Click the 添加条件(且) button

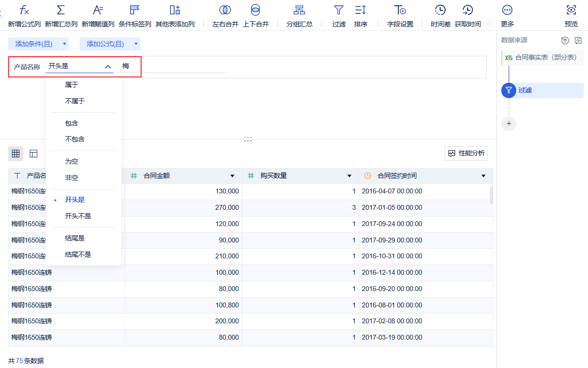(x=34, y=44)
